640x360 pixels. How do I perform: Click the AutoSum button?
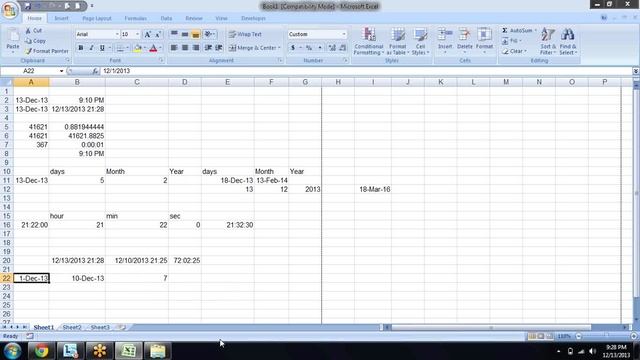click(x=517, y=31)
